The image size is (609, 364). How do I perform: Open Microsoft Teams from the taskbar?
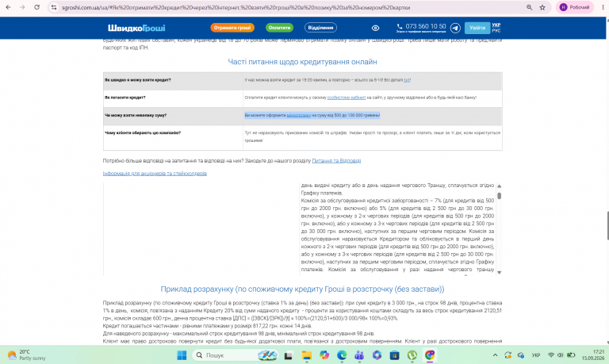(x=359, y=355)
